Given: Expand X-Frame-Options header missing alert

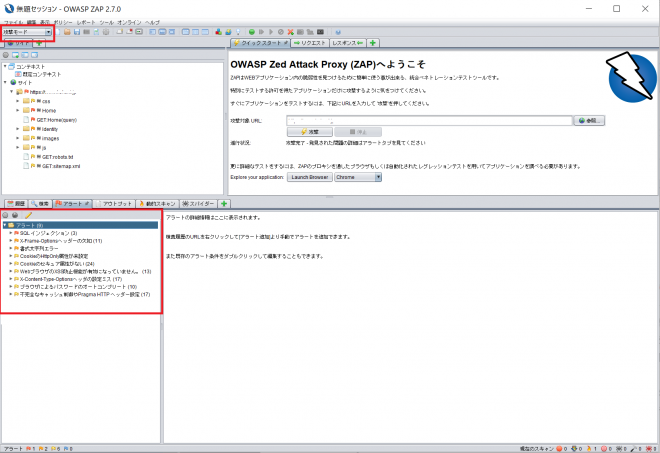Looking at the screenshot, I should 11,241.
